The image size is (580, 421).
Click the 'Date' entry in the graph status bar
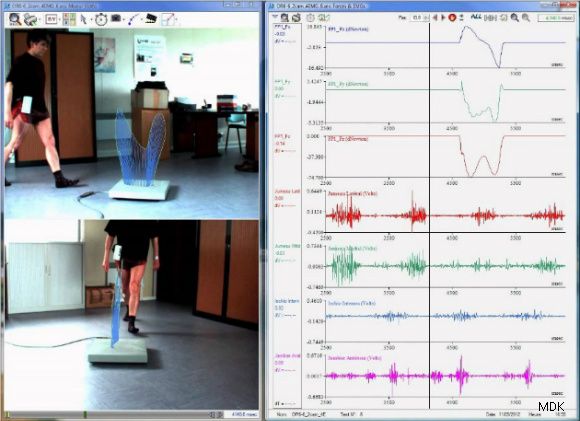click(x=502, y=415)
